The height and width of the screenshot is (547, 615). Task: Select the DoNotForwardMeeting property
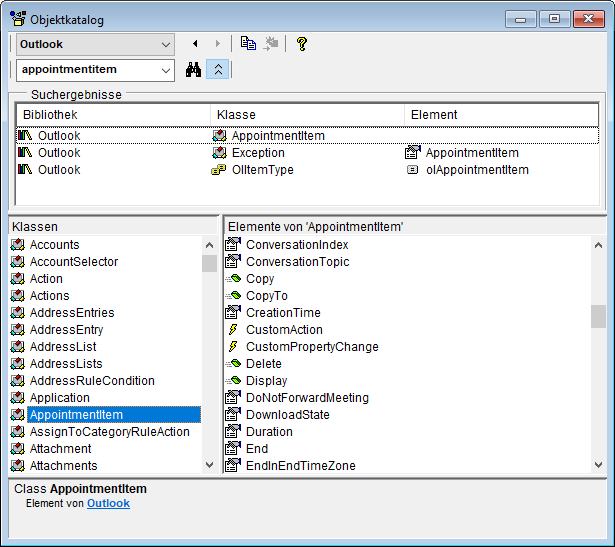[x=307, y=398]
